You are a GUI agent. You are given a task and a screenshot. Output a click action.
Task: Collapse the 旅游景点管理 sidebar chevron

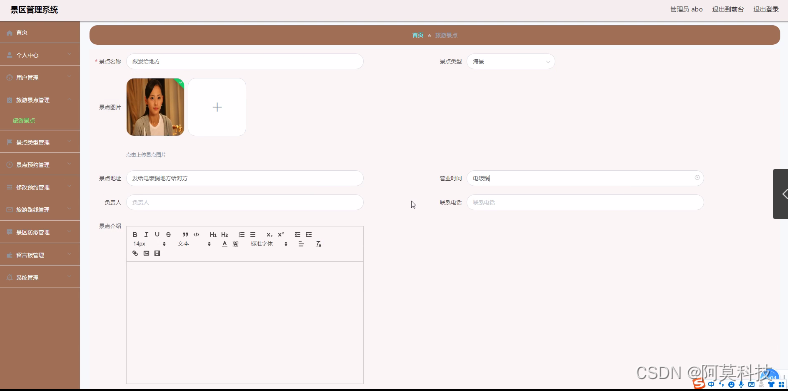pyautogui.click(x=69, y=100)
